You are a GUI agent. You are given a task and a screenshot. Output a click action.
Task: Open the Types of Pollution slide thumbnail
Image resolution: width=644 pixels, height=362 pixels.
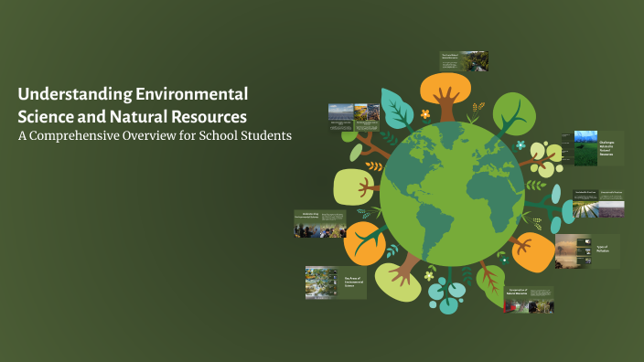(587, 251)
